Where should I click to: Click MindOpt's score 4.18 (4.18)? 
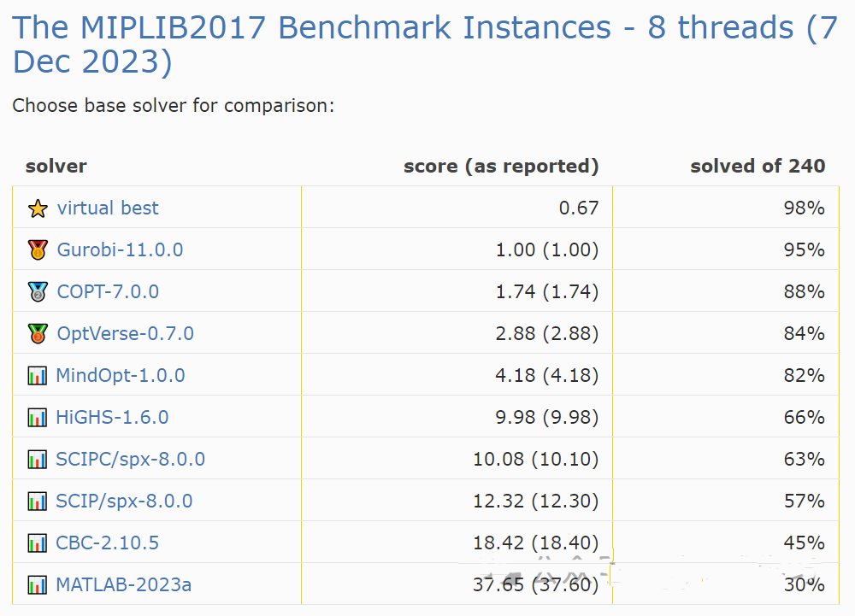coord(547,376)
